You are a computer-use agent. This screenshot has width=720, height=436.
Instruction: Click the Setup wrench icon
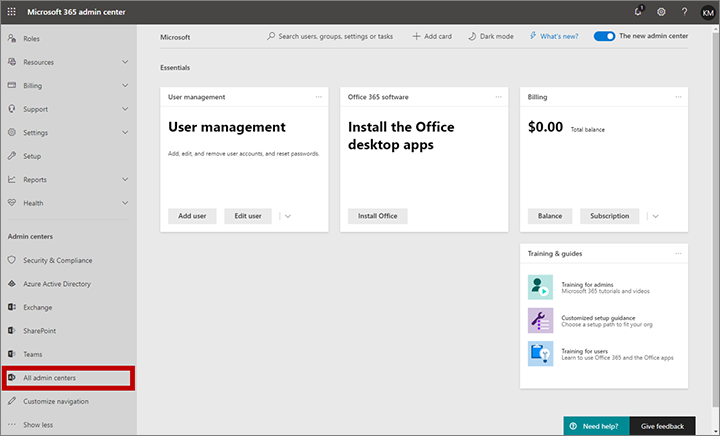coord(12,156)
